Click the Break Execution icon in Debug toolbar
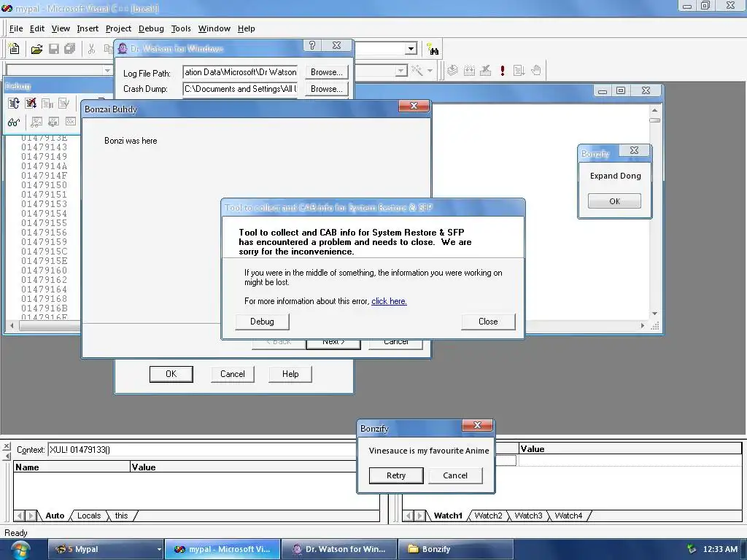The height and width of the screenshot is (560, 747). (x=47, y=104)
